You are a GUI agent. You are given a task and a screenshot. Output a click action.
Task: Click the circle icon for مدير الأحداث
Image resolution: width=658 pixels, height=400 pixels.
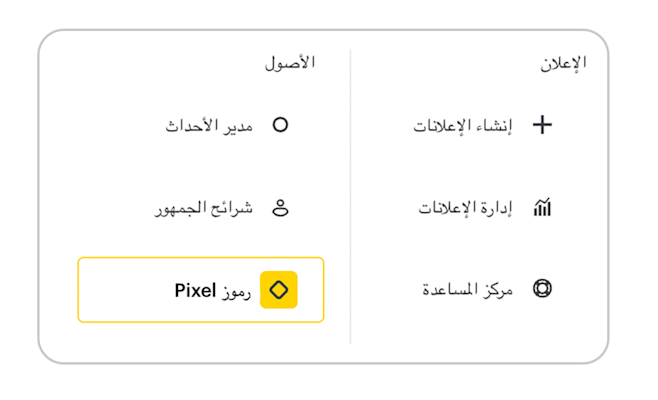pyautogui.click(x=280, y=125)
